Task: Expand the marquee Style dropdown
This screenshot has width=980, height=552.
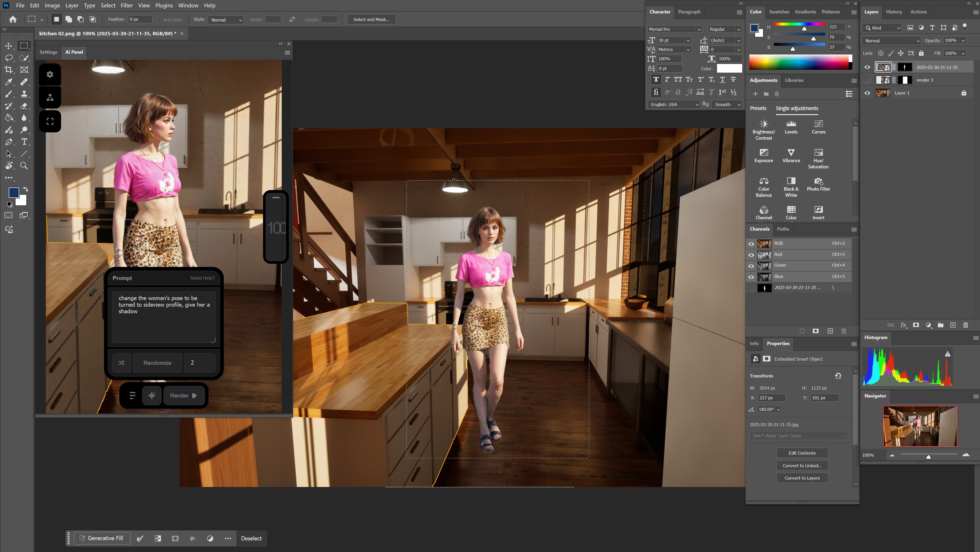Action: point(226,20)
